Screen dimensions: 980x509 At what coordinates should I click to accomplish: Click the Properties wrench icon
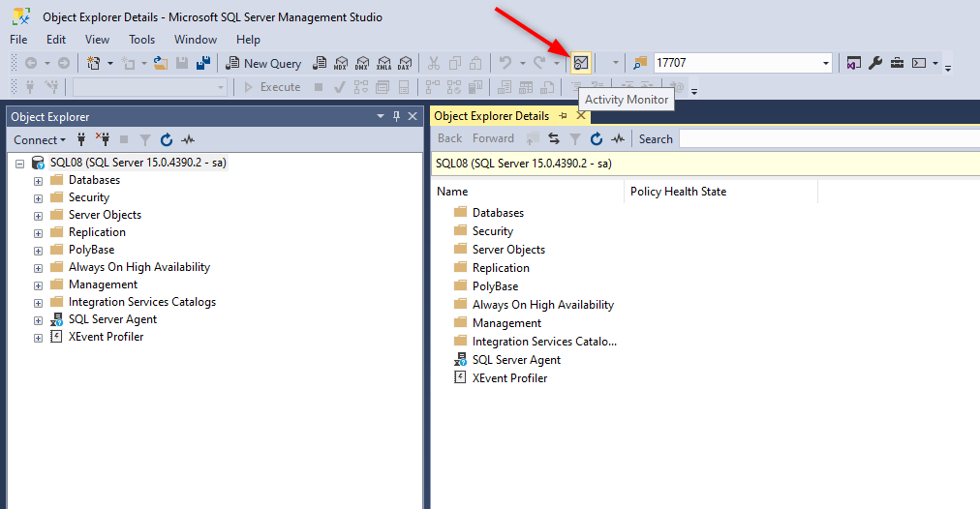tap(875, 63)
